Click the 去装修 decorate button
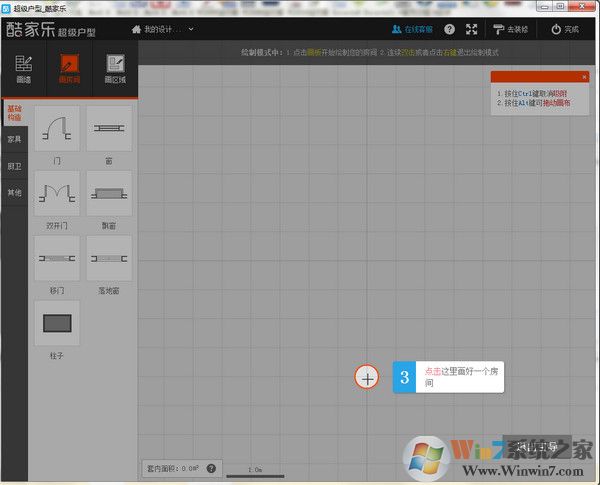This screenshot has width=600, height=485. click(511, 29)
